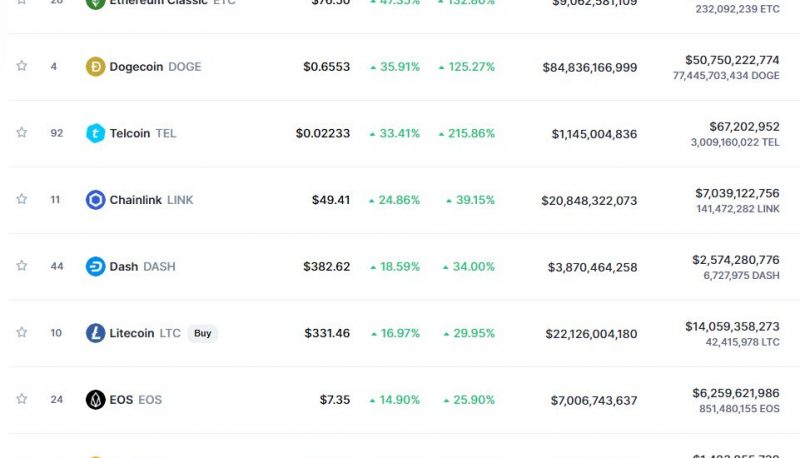
Task: Click Chainlink 24.86% change value
Action: (x=399, y=200)
